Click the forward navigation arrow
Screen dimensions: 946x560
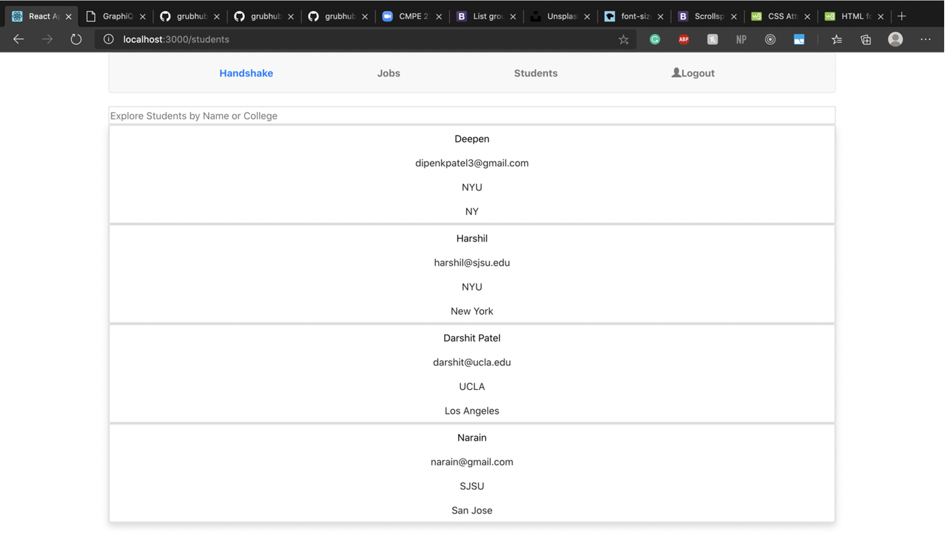(x=47, y=39)
